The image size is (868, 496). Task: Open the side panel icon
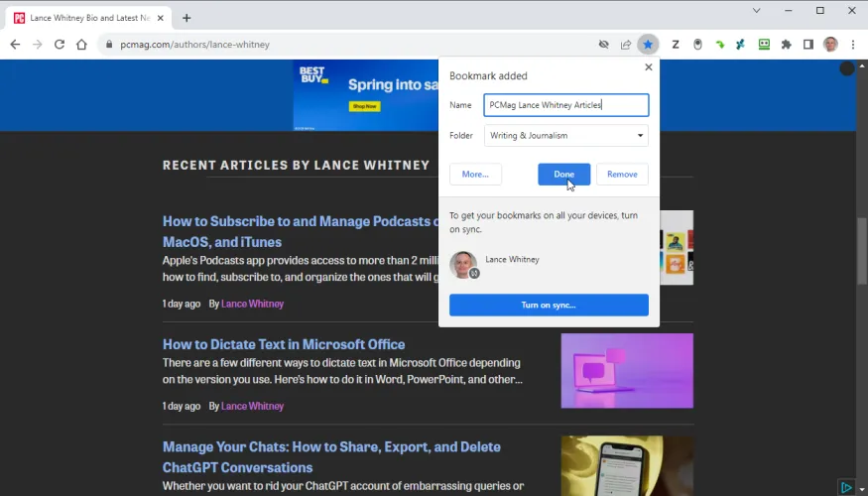point(808,45)
